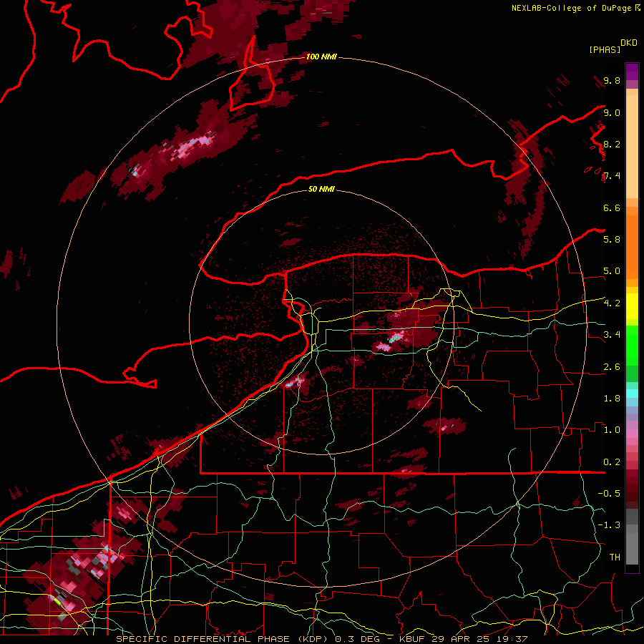The width and height of the screenshot is (644, 644).
Task: Click the 50 NMI range ring label
Action: (321, 190)
